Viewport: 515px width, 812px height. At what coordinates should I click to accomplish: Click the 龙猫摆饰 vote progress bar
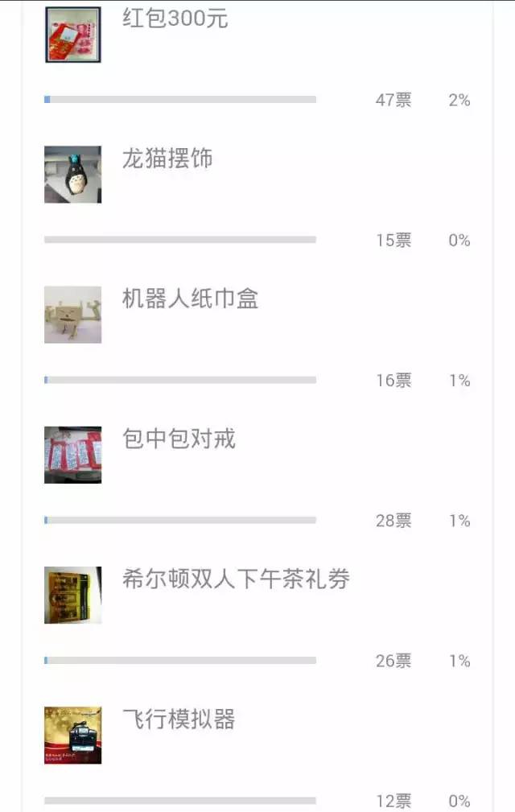pyautogui.click(x=180, y=240)
